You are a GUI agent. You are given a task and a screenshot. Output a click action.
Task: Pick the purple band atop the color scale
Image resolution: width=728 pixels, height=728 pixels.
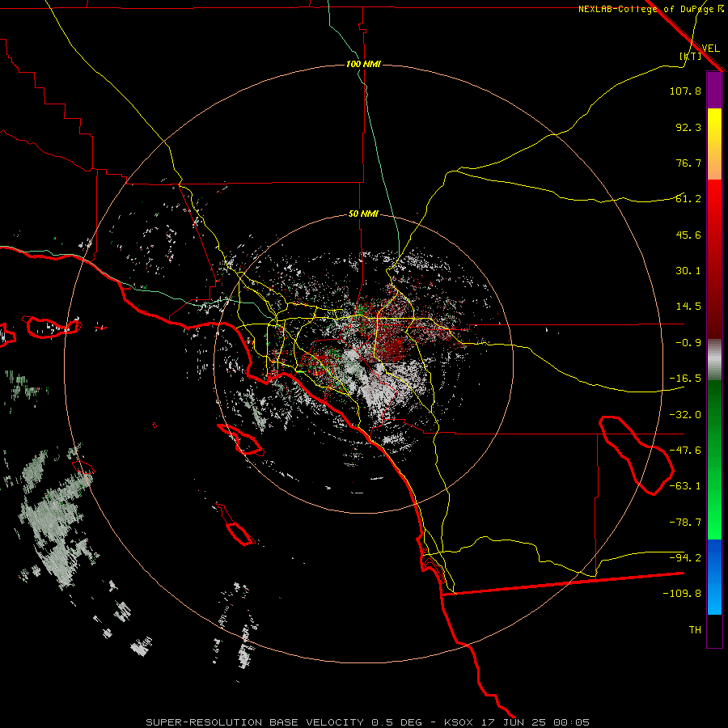(x=714, y=91)
